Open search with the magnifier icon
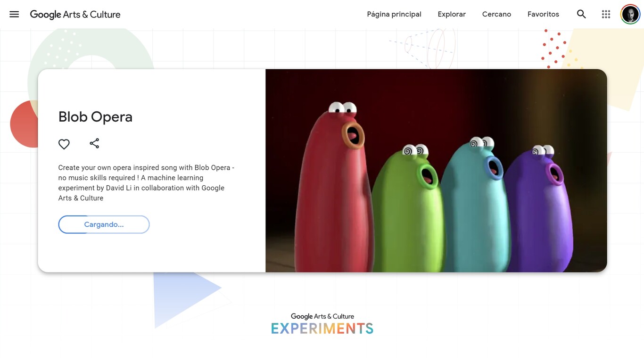The height and width of the screenshot is (362, 644). tap(581, 14)
